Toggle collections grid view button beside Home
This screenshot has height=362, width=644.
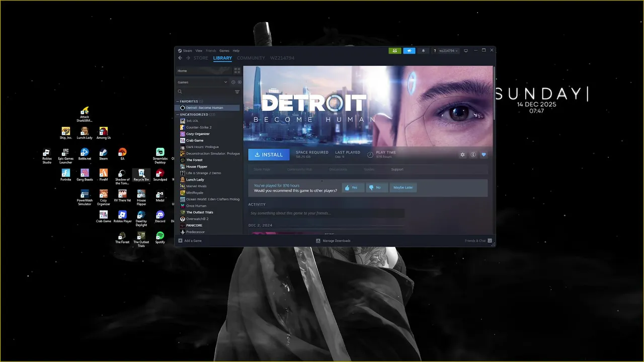[x=237, y=71]
